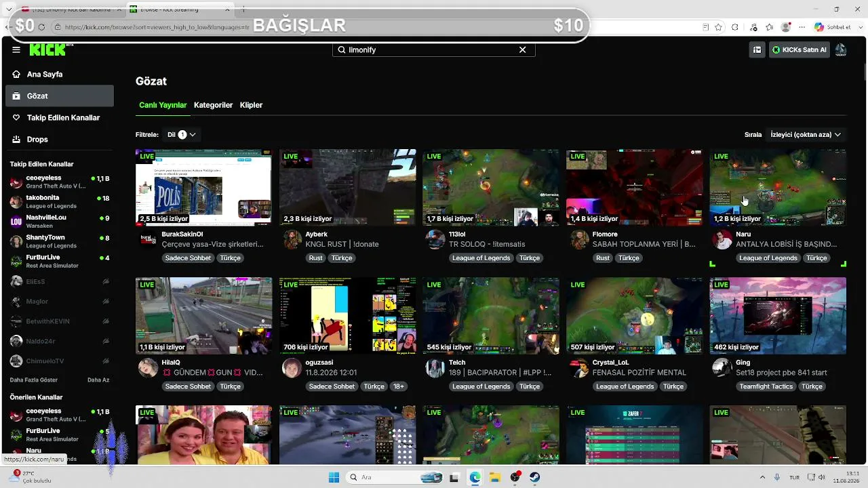Focus the limonify search field
Image resolution: width=868 pixels, height=488 pixels.
click(433, 49)
